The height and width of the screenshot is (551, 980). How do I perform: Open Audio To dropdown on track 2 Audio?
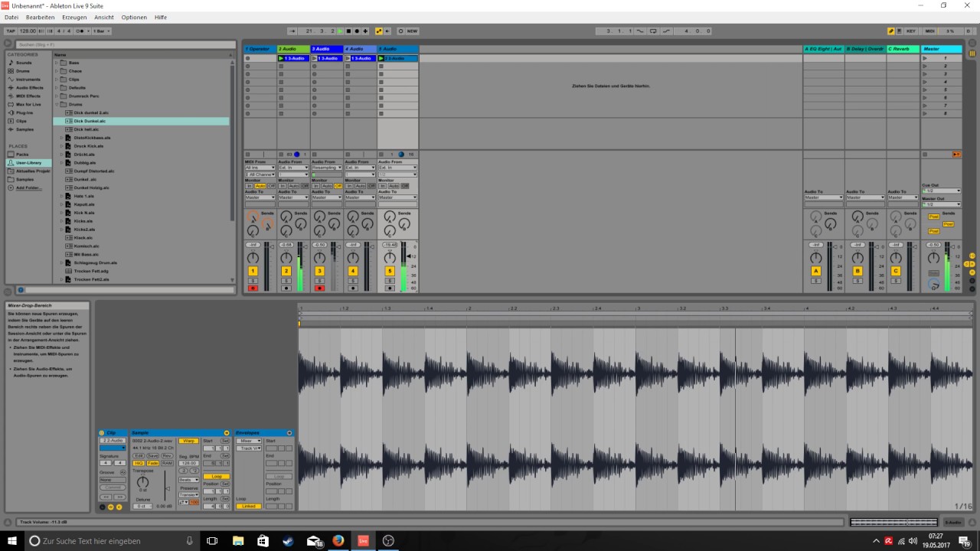pyautogui.click(x=293, y=197)
